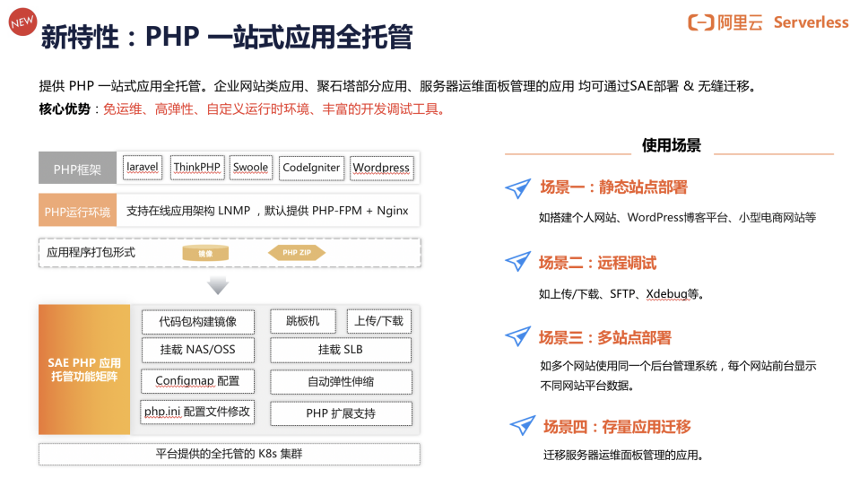Click the 挂载 NAS/OSS box
The image size is (868, 478).
pos(198,350)
